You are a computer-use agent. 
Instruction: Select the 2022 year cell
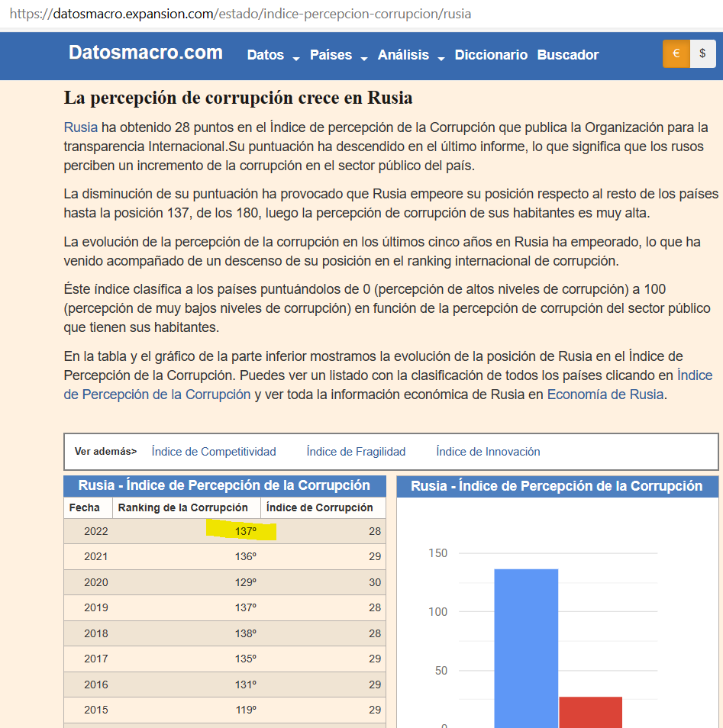(95, 531)
